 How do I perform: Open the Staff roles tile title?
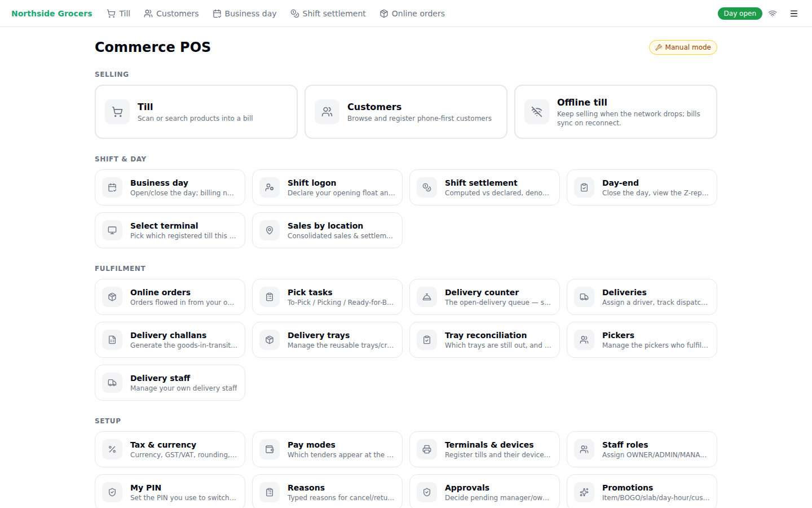[x=625, y=445]
